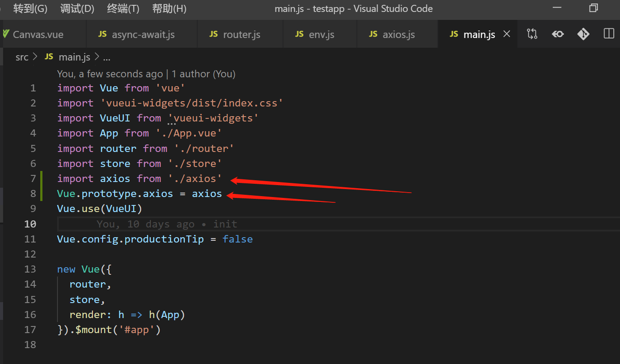Viewport: 620px width, 364px height.
Task: Click 'productionTip' on line 11
Action: (x=164, y=239)
